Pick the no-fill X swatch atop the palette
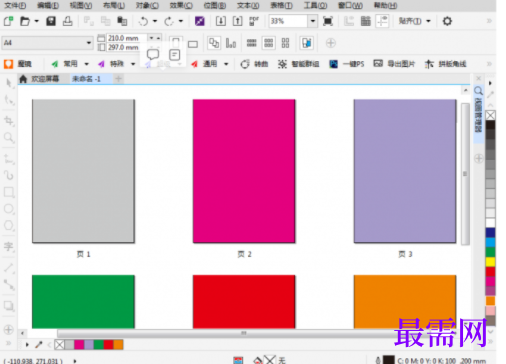 point(490,115)
